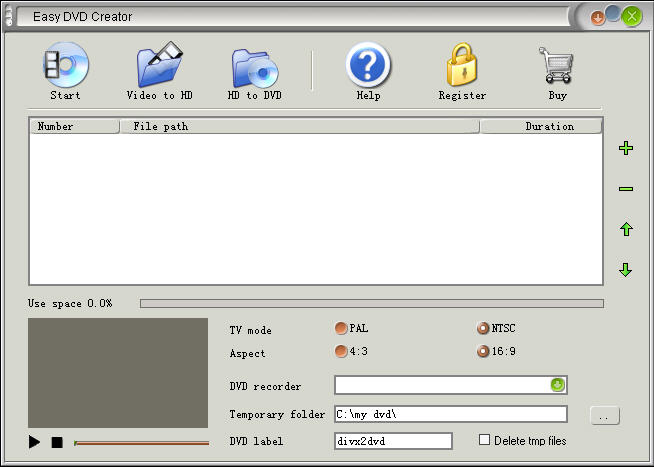Select PAL TV mode
The width and height of the screenshot is (654, 467).
tap(341, 328)
